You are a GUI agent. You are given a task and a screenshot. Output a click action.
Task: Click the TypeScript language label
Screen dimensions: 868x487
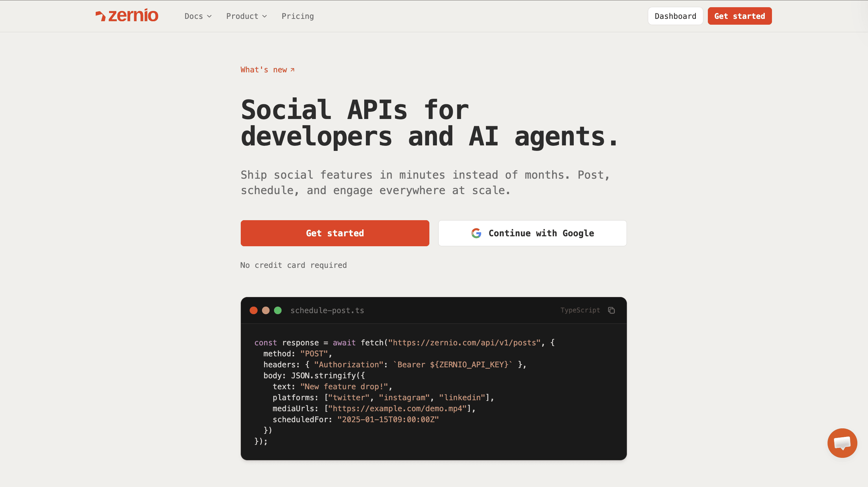point(580,310)
